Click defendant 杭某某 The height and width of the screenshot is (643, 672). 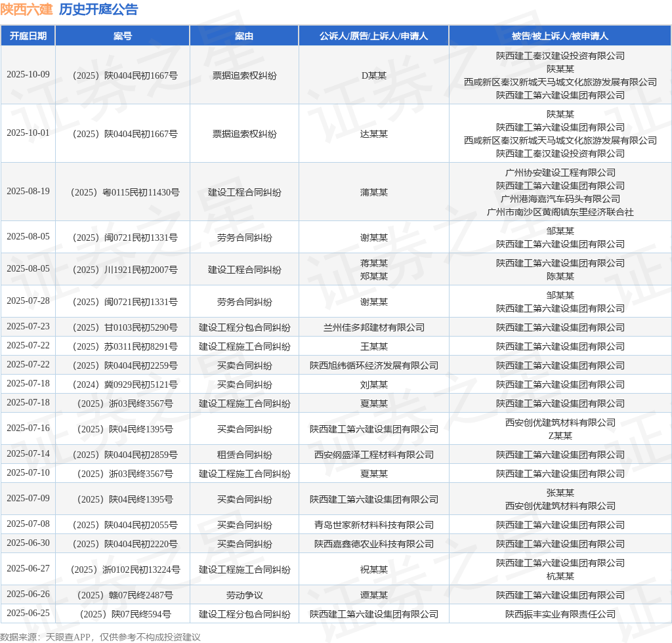coord(560,576)
